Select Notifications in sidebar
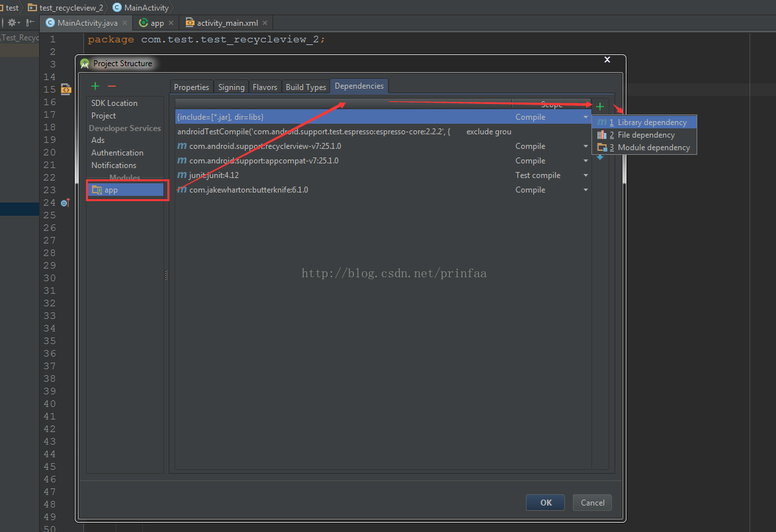 click(114, 165)
